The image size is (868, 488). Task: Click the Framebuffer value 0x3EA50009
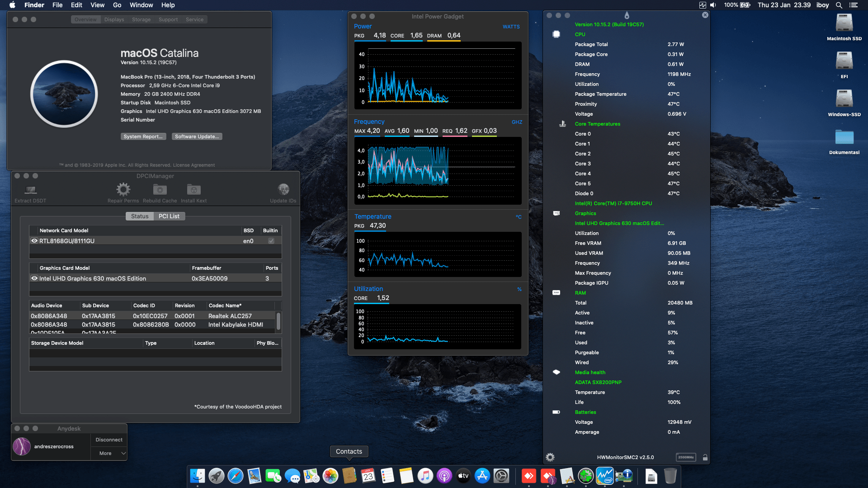click(x=209, y=278)
